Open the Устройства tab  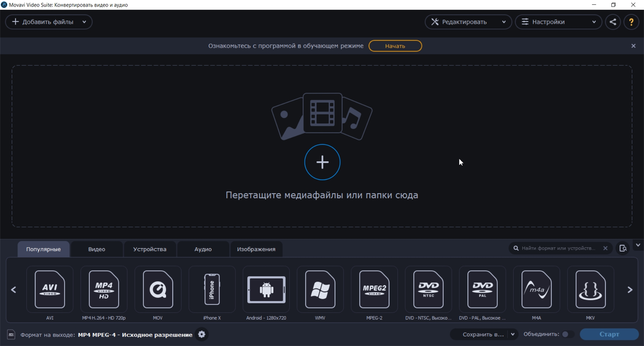pyautogui.click(x=149, y=249)
